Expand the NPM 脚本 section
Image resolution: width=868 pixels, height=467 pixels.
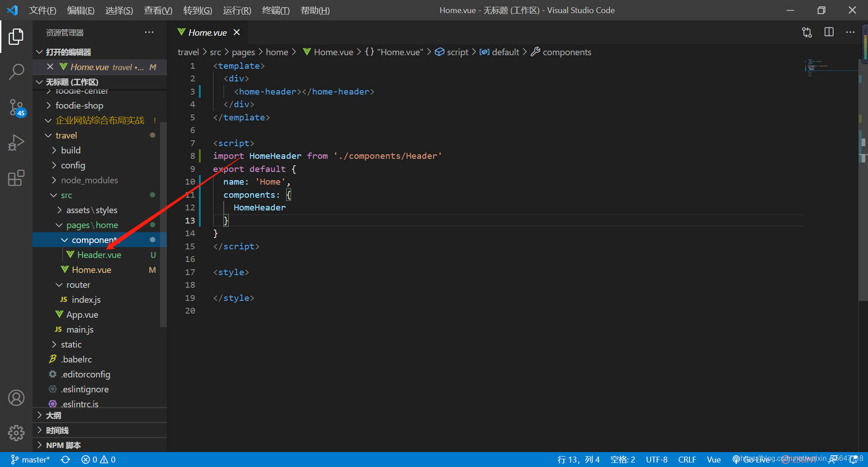pyautogui.click(x=99, y=445)
